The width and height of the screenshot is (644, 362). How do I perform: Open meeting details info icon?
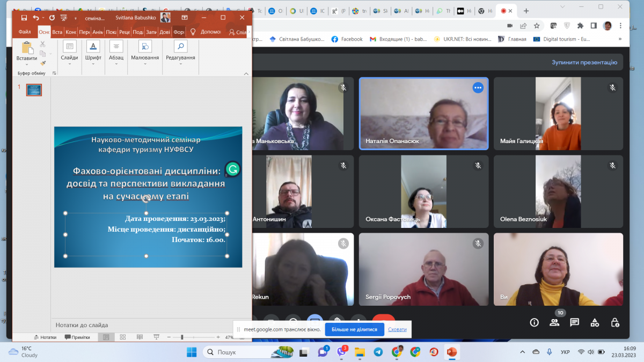534,322
